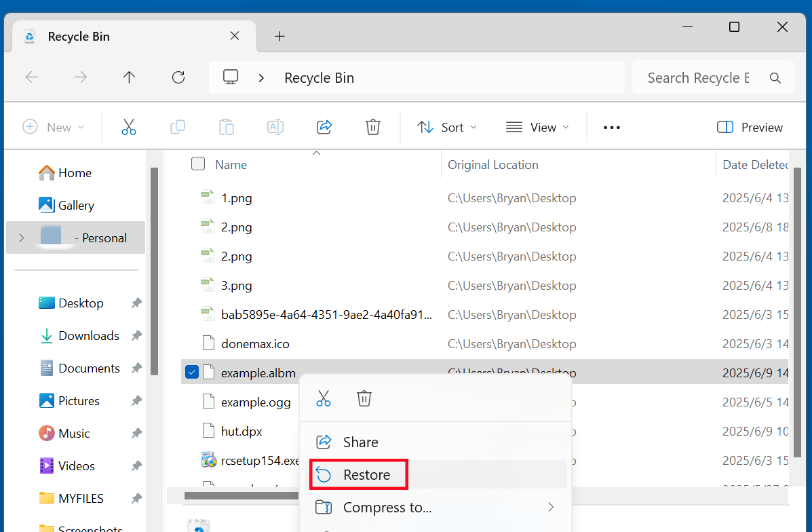Click the Share icon in the toolbar
Screen dimensions: 812x532
[324, 127]
